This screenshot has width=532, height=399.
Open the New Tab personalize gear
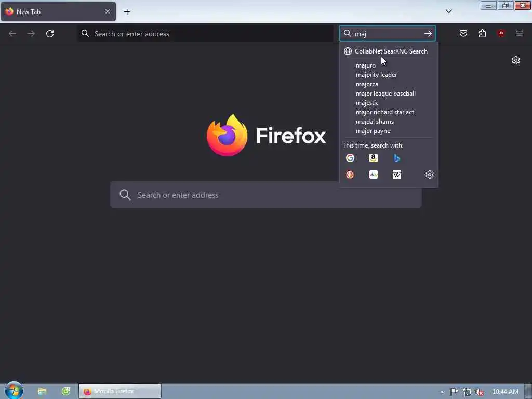(x=516, y=60)
